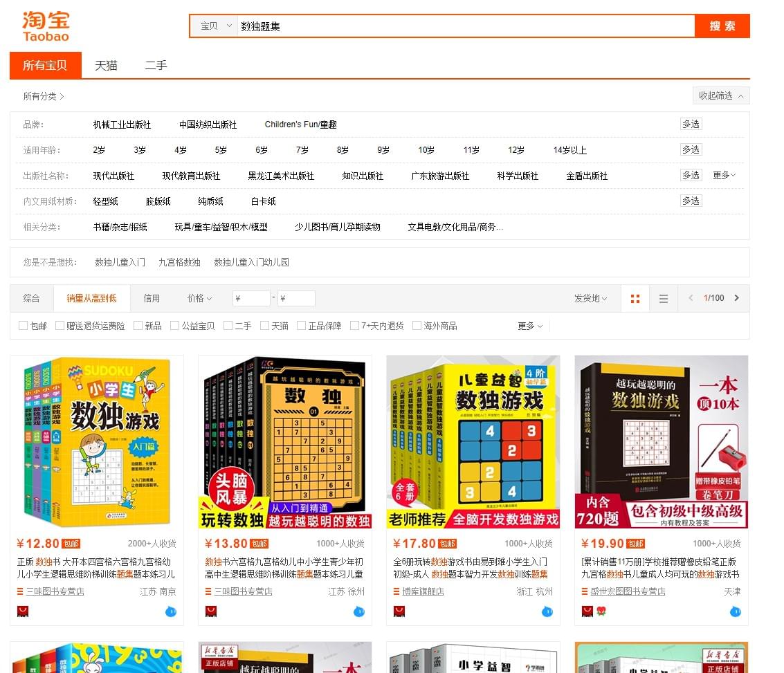The height and width of the screenshot is (673, 784).
Task: Click the minimum price input field
Action: pos(251,299)
